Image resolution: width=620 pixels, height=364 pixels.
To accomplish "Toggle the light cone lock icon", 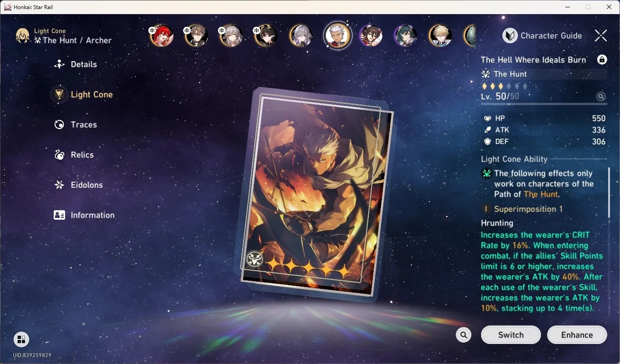I will (x=602, y=60).
